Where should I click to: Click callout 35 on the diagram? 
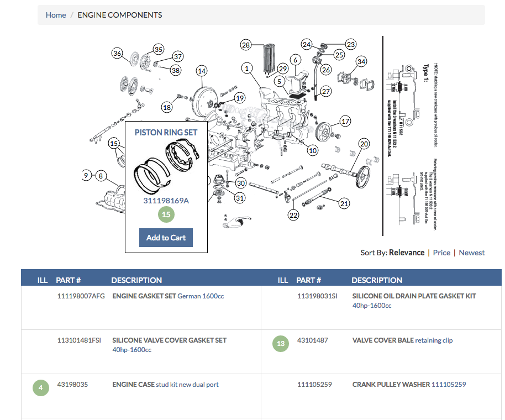(x=159, y=49)
